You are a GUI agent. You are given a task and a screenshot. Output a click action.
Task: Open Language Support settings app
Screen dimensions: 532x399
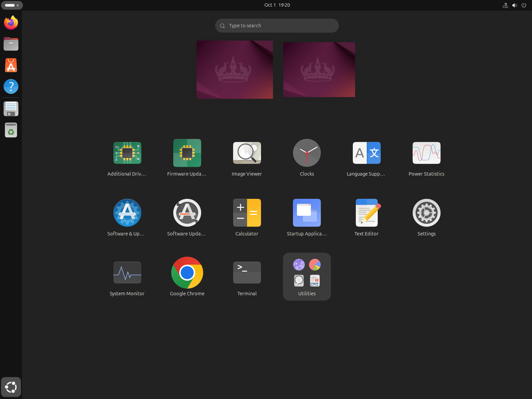click(366, 153)
